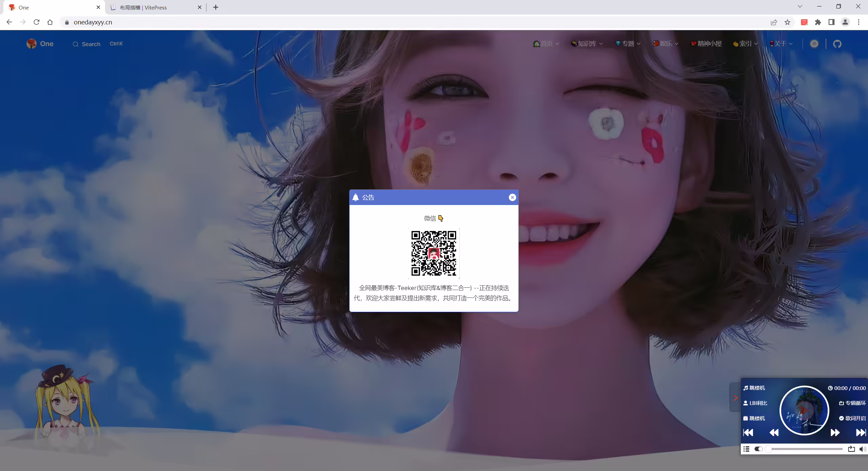Screen dimensions: 868x471
Task: Open the GitHub icon link
Action: [x=837, y=44]
